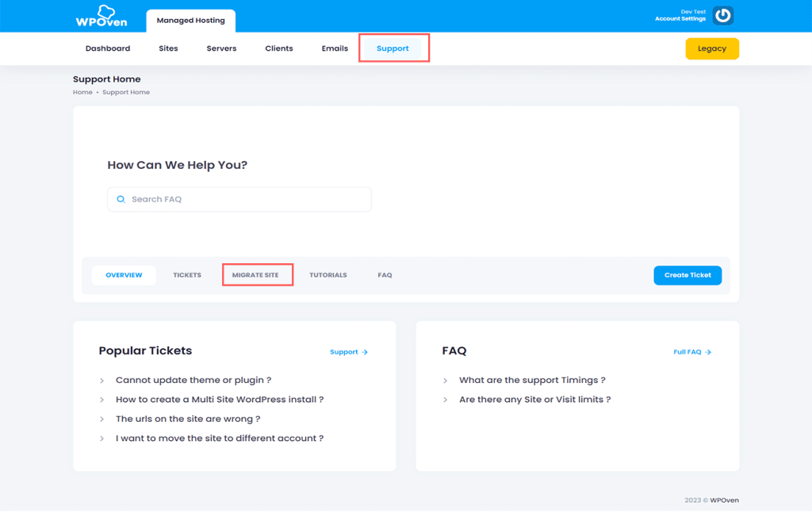
Task: Click the magnifier icon in the FAQ search
Action: point(121,199)
